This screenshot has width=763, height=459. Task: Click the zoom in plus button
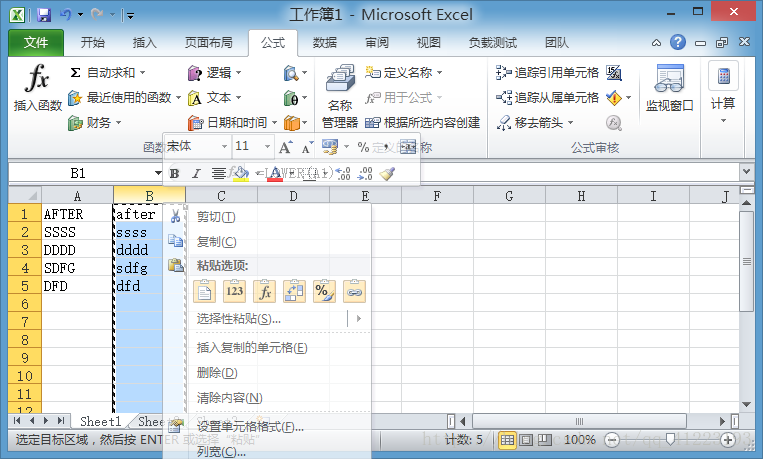728,441
